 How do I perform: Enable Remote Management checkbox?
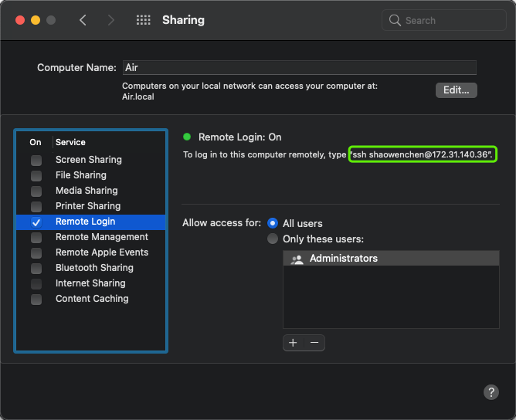tap(36, 238)
